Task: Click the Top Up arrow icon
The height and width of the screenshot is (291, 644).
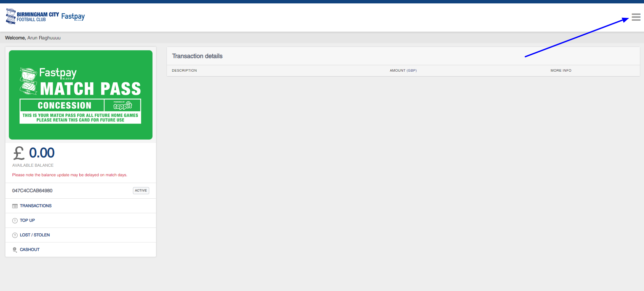Action: [x=15, y=221]
